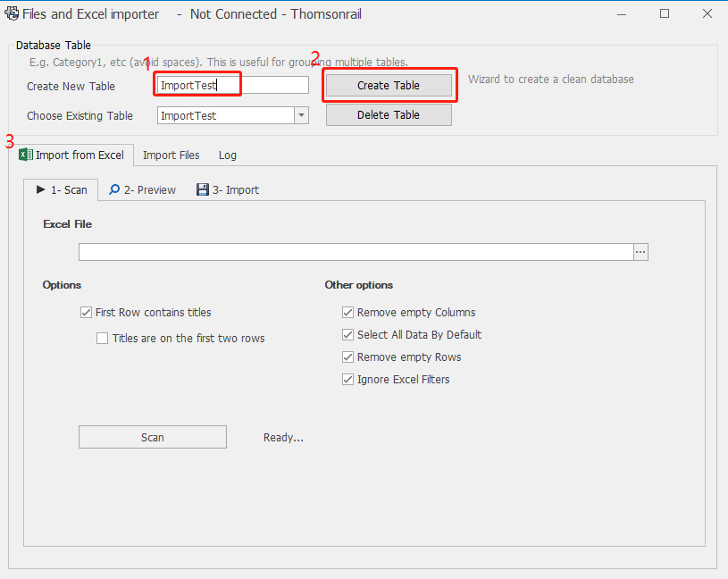This screenshot has height=579, width=728.
Task: Click the Preview magnifier icon
Action: point(114,189)
